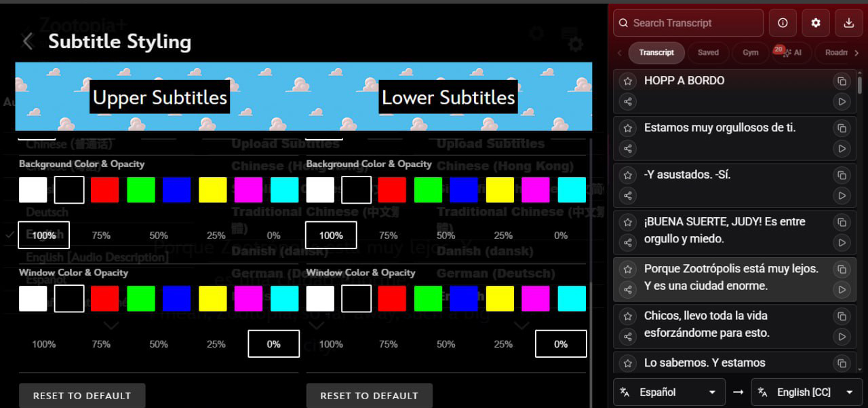Go back from Subtitle Styling
Image resolution: width=868 pixels, height=408 pixels.
[x=28, y=41]
